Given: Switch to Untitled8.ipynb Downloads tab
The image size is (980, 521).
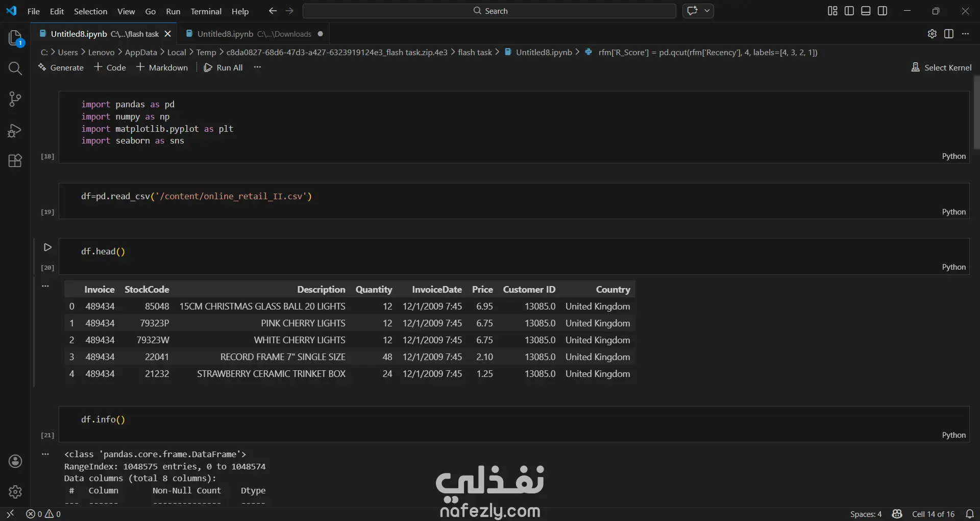Looking at the screenshot, I should coord(254,34).
